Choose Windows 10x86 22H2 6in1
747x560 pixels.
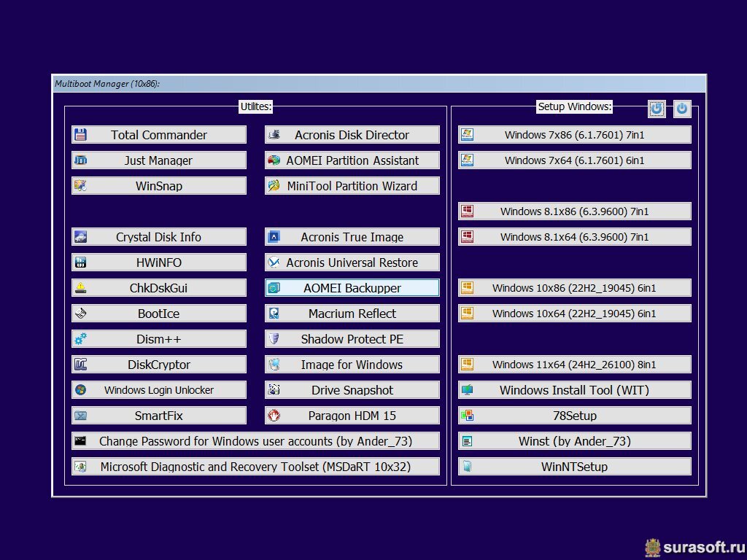tap(575, 288)
